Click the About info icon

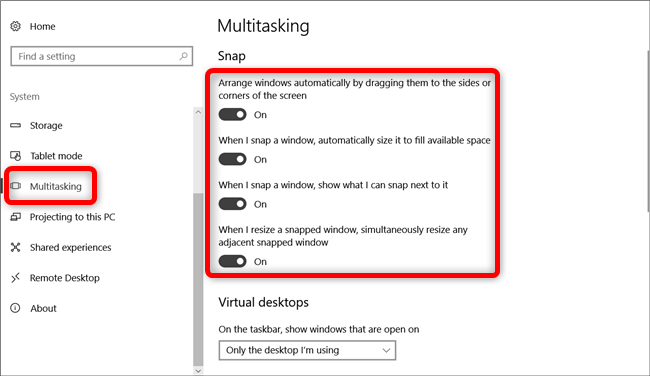click(15, 308)
